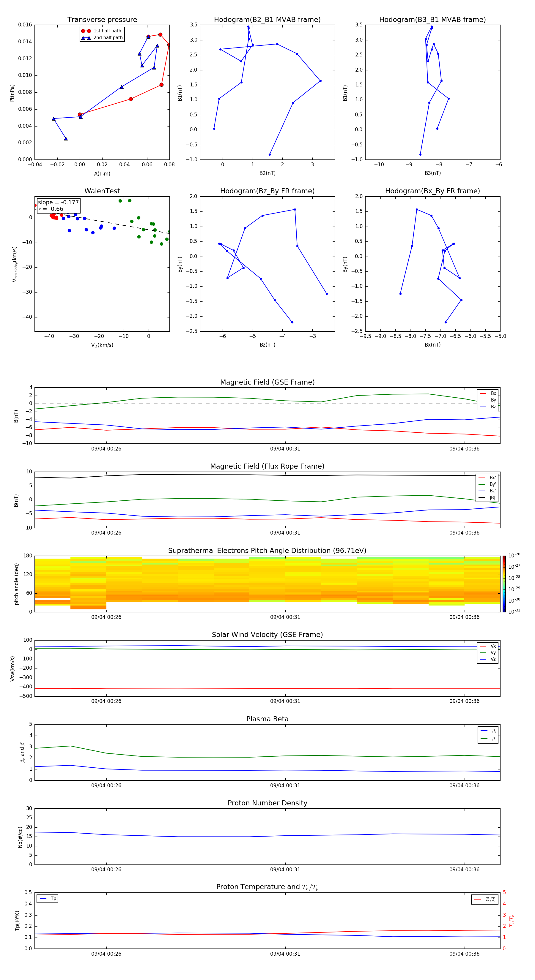Screen dimensions: 535x980
Task: Click "09/04 00:31" tick in Proton Temperature plot
Action: (x=285, y=954)
